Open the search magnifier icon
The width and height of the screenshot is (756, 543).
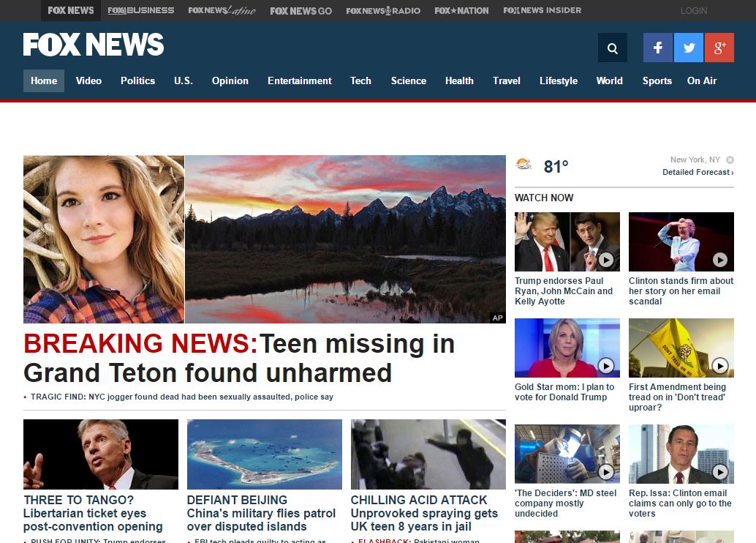(x=612, y=48)
